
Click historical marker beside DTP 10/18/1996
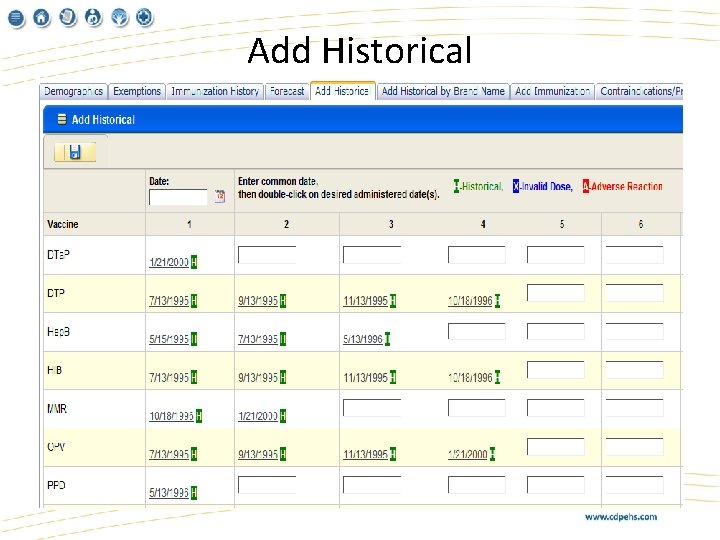pos(497,301)
